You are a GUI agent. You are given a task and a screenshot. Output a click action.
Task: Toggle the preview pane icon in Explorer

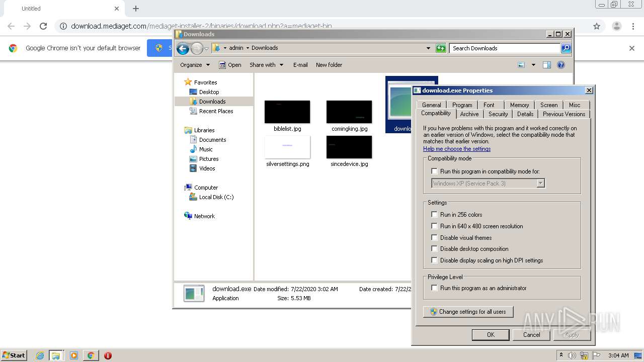[547, 65]
